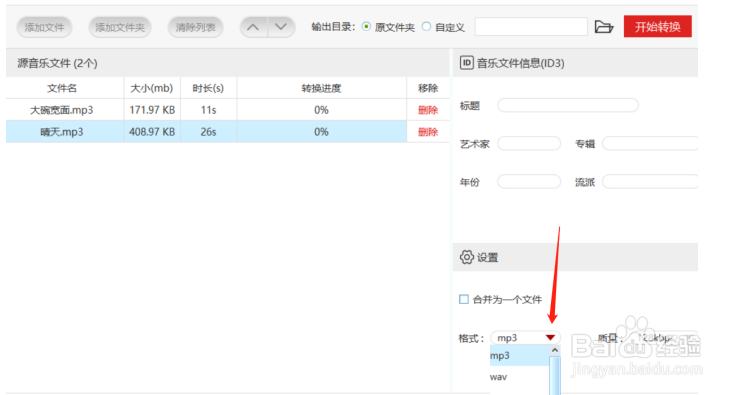Click the 源音乐文件 (2个) header
Screen dimensions: 745x395
(57, 63)
